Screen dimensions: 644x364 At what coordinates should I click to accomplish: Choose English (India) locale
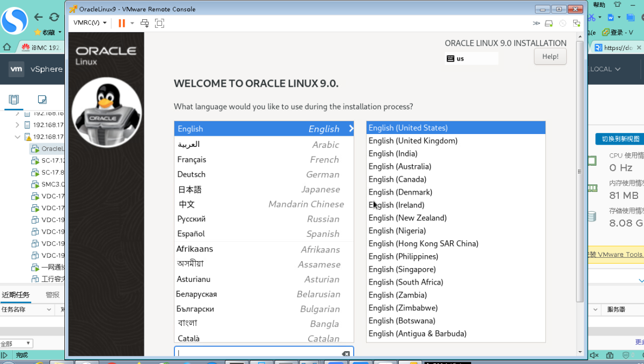click(x=456, y=153)
